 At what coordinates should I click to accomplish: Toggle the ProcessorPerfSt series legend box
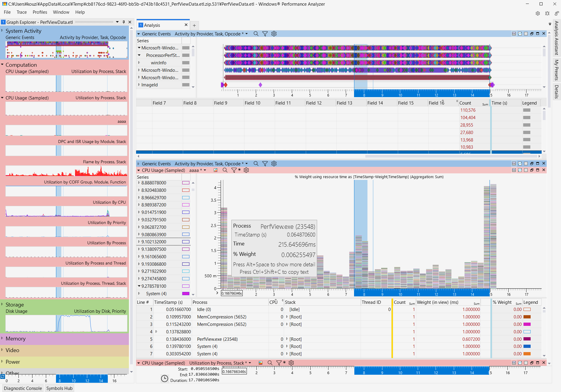(186, 55)
